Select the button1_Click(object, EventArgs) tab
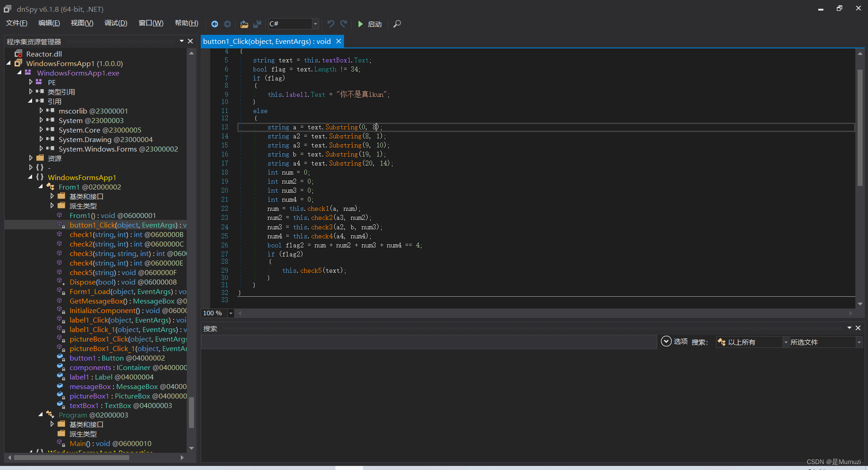Screen dimensions: 868x470 (267, 41)
